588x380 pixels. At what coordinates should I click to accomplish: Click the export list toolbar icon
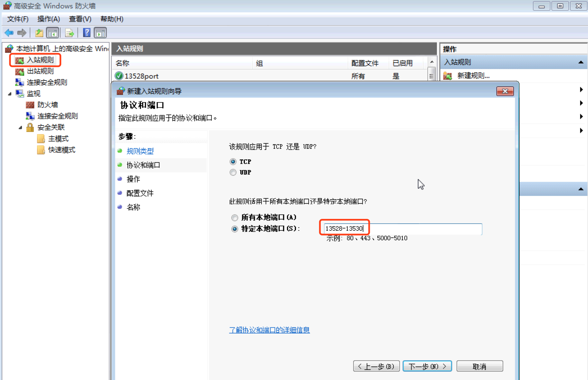[69, 33]
